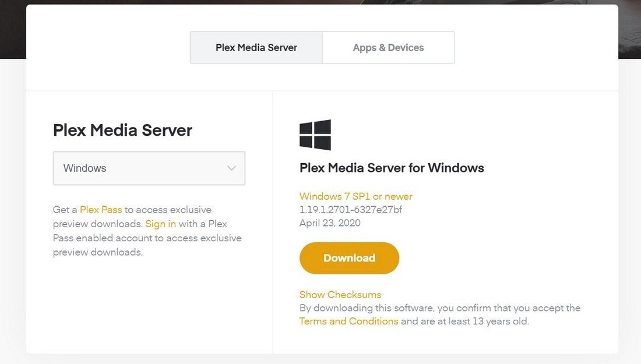Click the April 23, 2020 release date

[330, 223]
